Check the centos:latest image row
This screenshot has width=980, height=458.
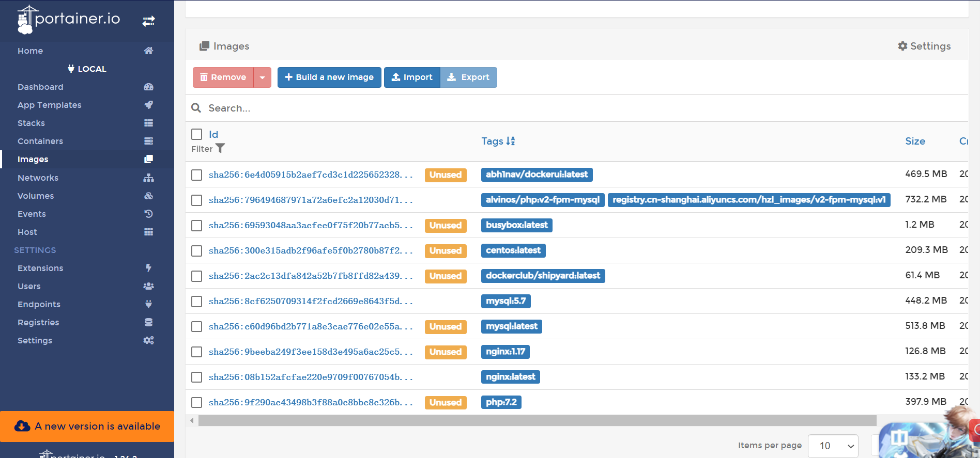coord(196,251)
